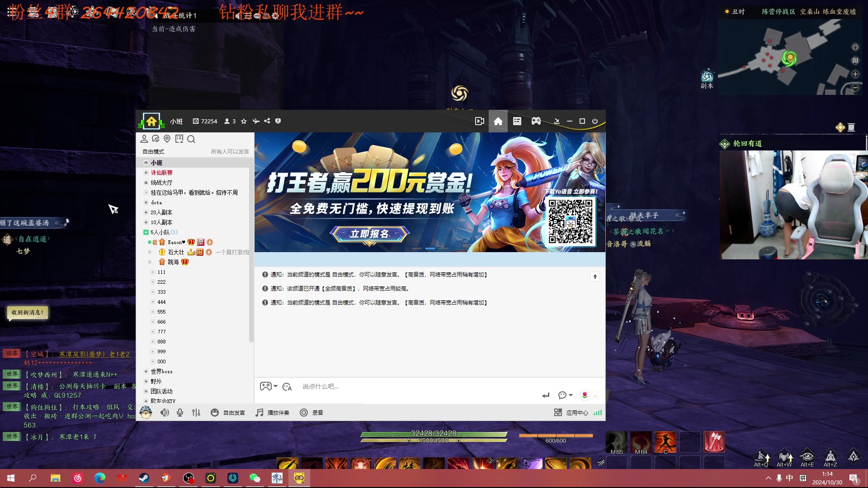The image size is (868, 488).
Task: Click the 自由发言 button
Action: click(228, 413)
